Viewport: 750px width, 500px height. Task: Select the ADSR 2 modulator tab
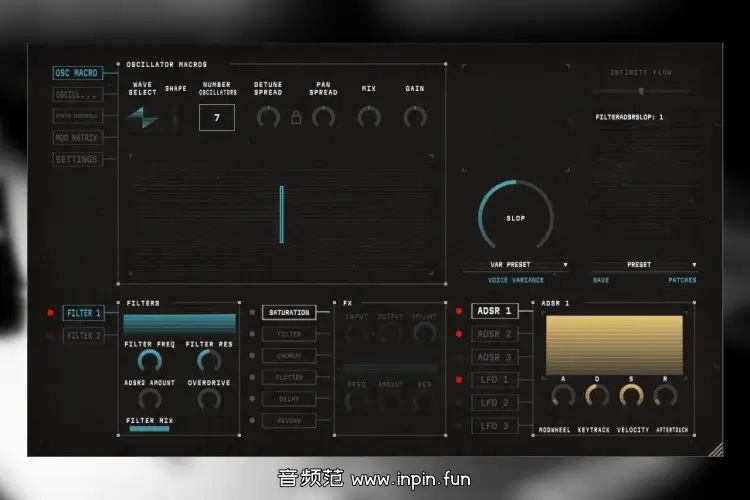pyautogui.click(x=495, y=334)
